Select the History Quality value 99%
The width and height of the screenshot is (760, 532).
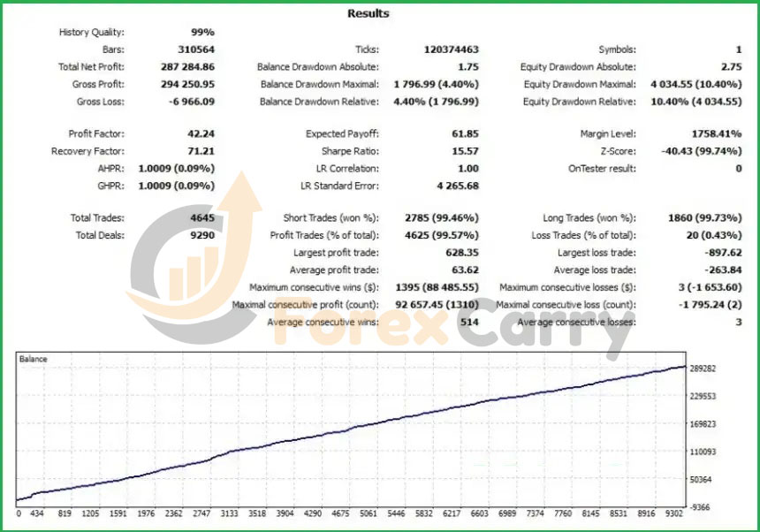(x=202, y=32)
